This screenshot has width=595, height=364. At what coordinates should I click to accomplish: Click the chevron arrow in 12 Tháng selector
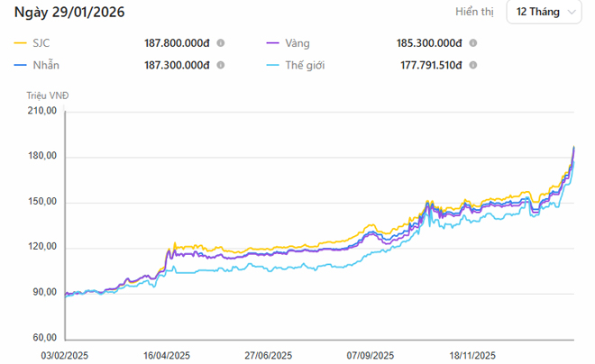pos(572,13)
